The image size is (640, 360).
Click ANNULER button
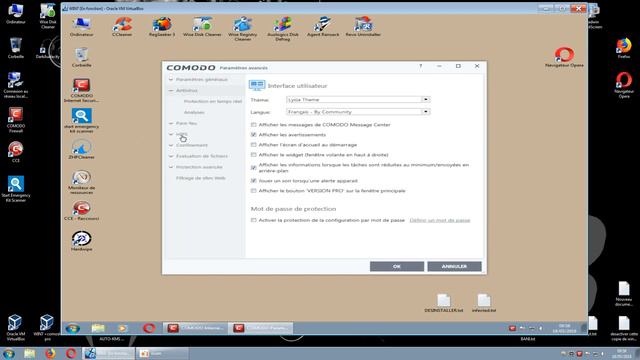click(x=454, y=266)
